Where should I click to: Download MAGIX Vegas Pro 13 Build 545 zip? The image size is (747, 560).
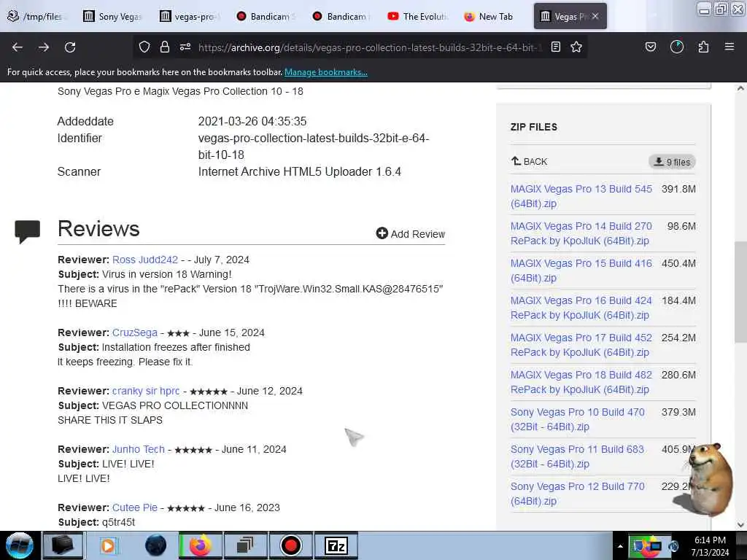pyautogui.click(x=581, y=196)
